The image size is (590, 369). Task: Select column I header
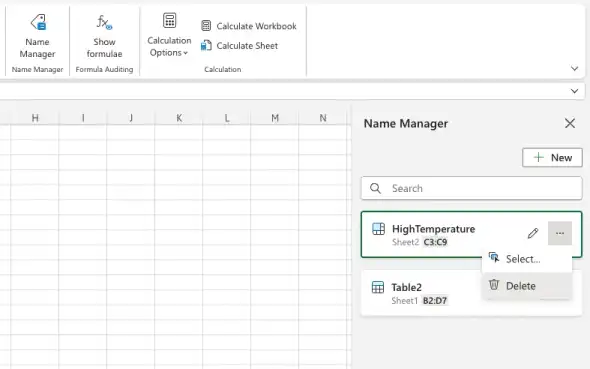coord(83,118)
